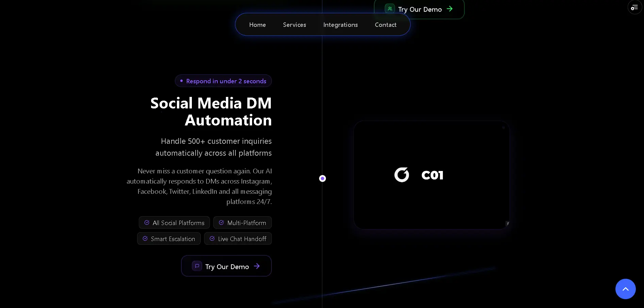Click the scroll-to-top arrow button
The width and height of the screenshot is (644, 308).
click(x=625, y=289)
